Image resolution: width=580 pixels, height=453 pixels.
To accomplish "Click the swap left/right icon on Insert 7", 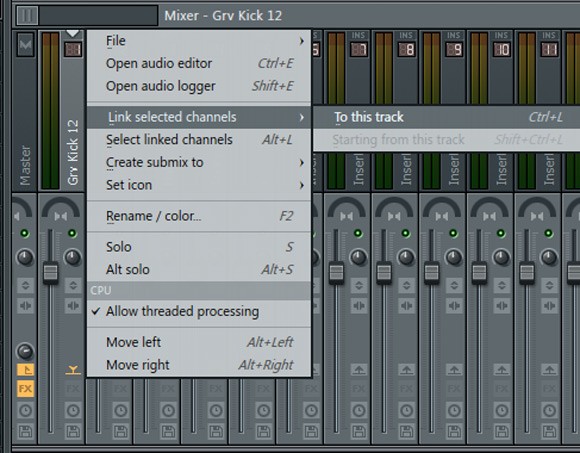I will click(359, 306).
